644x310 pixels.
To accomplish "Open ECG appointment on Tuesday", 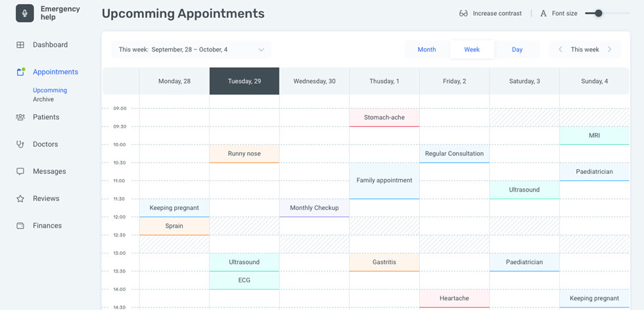I will click(x=244, y=280).
